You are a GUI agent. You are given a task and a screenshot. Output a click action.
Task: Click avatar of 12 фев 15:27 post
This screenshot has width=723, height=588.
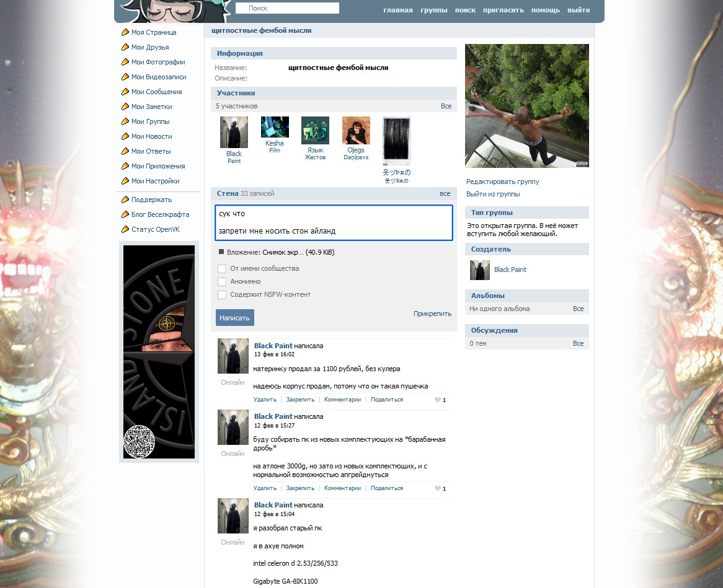(x=233, y=427)
